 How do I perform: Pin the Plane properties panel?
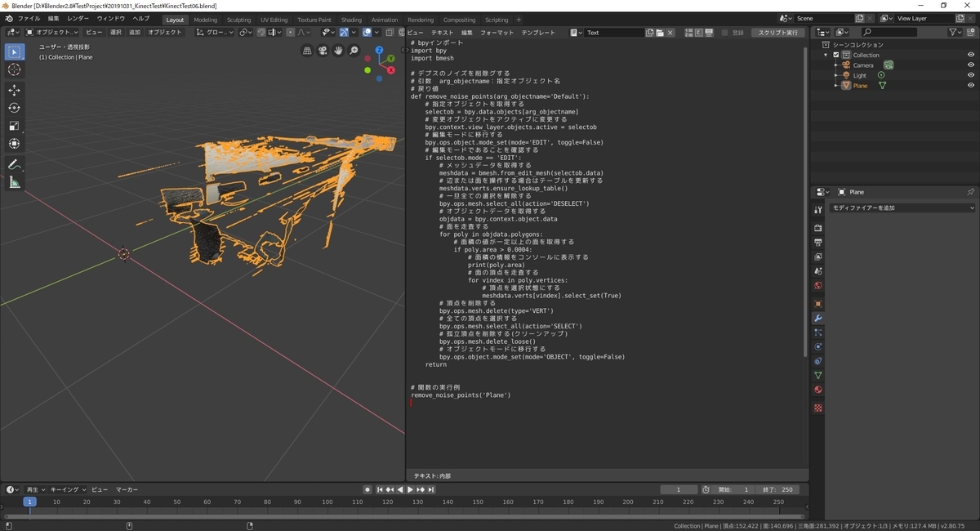pos(970,192)
